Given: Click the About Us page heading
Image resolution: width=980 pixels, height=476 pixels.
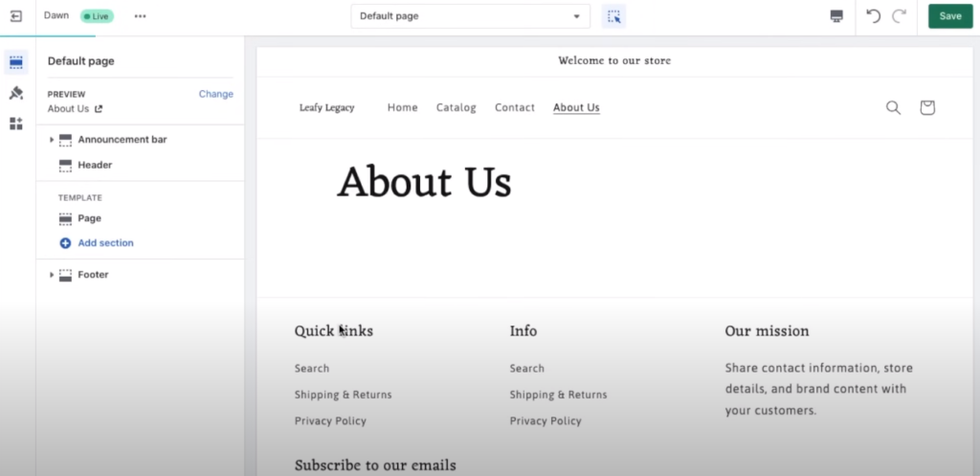Looking at the screenshot, I should (x=424, y=182).
